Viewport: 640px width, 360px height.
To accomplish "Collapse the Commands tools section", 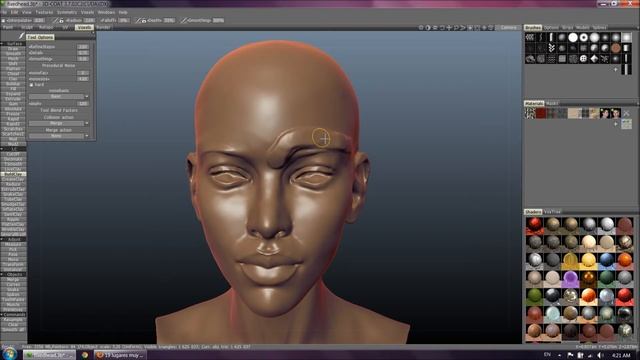I will pyautogui.click(x=13, y=315).
